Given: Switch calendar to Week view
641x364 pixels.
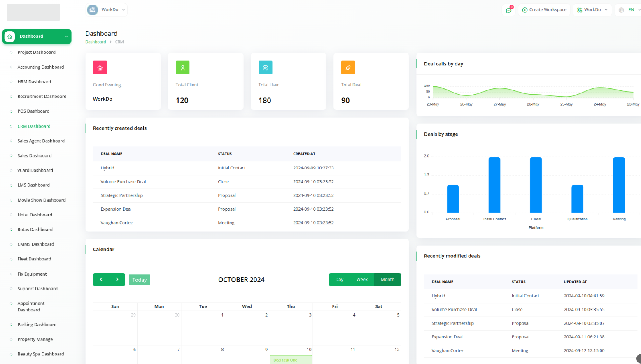Looking at the screenshot, I should [x=362, y=280].
